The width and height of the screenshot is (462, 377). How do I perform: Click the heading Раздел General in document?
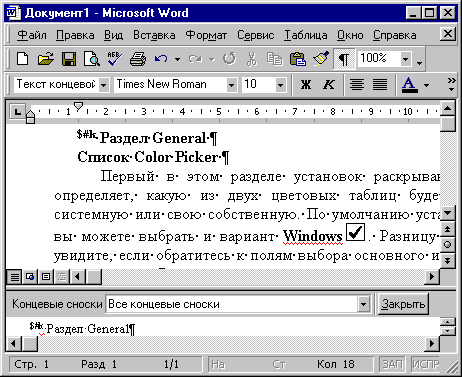pyautogui.click(x=154, y=138)
